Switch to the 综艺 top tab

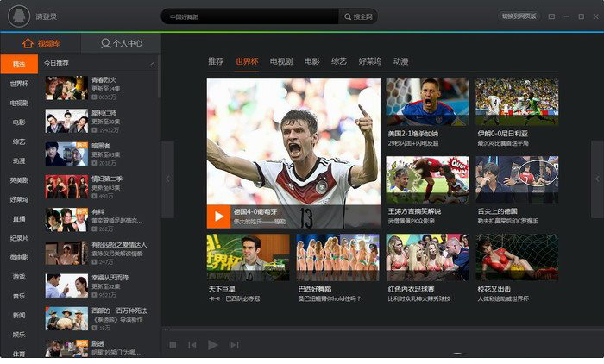pyautogui.click(x=339, y=61)
